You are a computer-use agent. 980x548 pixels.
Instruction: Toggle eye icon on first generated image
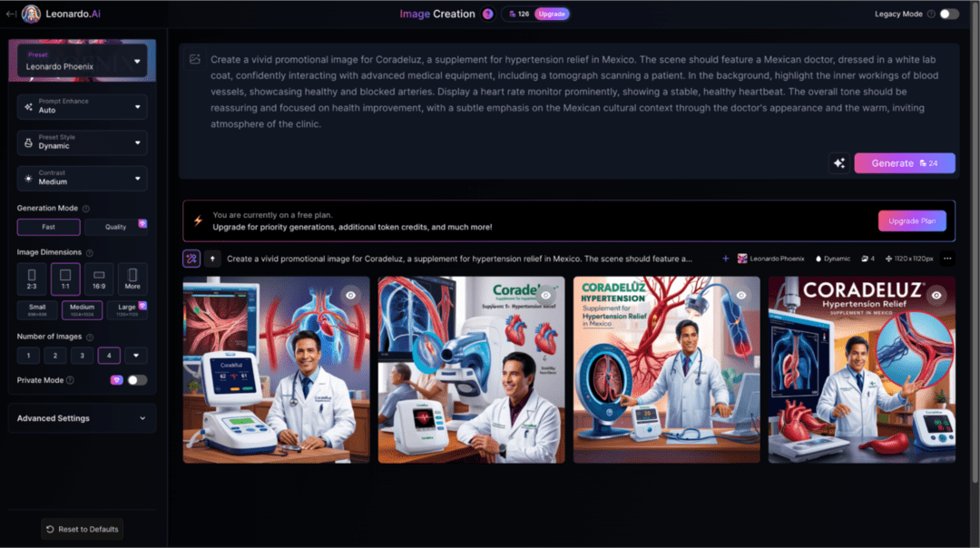(350, 295)
